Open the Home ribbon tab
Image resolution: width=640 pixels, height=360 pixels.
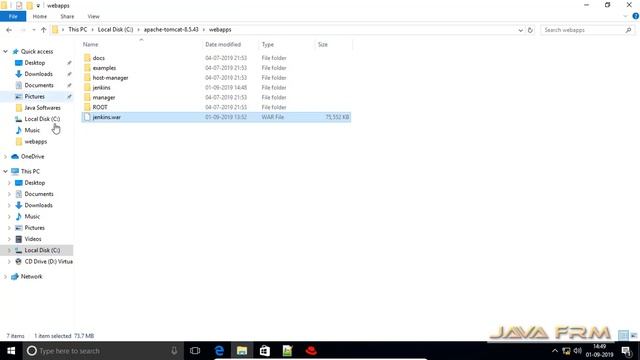point(40,16)
